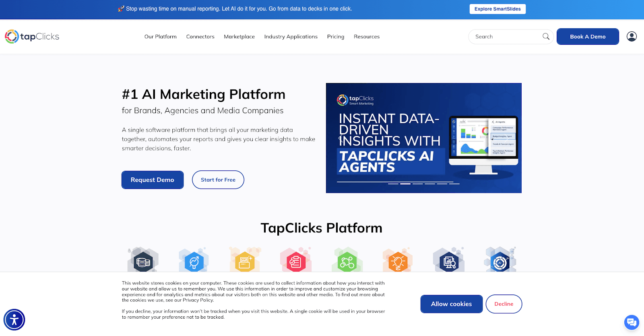644x336 pixels.
Task: Click the orange lightbulb hexagon icon
Action: coord(398,261)
